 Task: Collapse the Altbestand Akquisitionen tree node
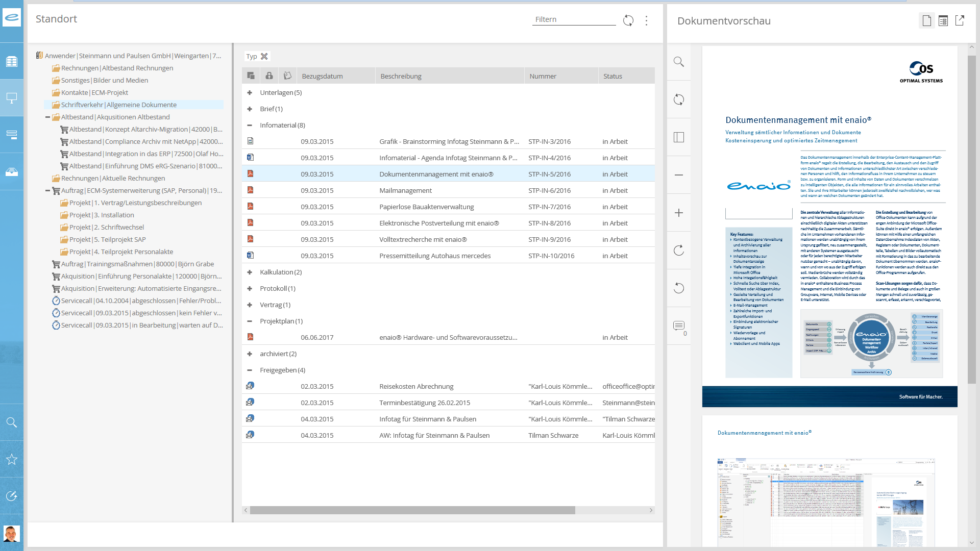[x=47, y=117]
